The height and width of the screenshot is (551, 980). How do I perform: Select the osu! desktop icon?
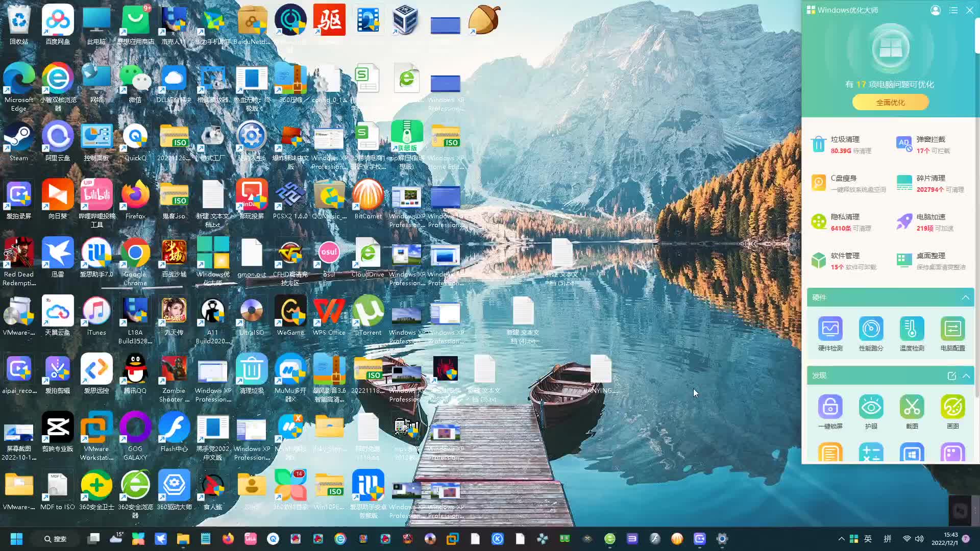point(329,259)
